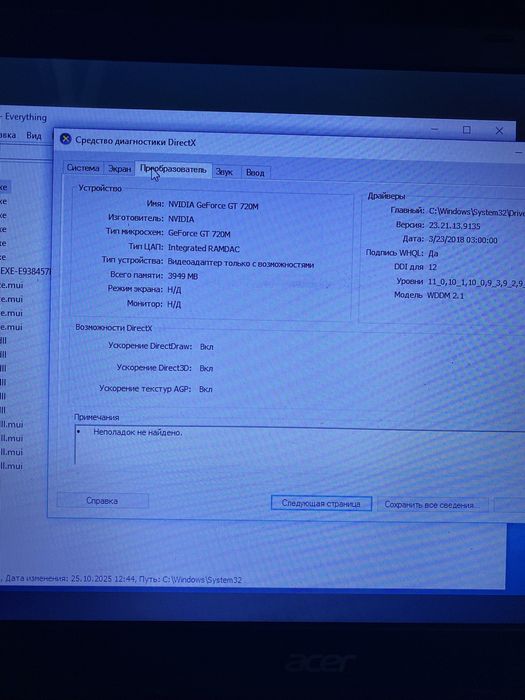Minimize the Everything window
The width and height of the screenshot is (525, 700).
click(x=434, y=129)
